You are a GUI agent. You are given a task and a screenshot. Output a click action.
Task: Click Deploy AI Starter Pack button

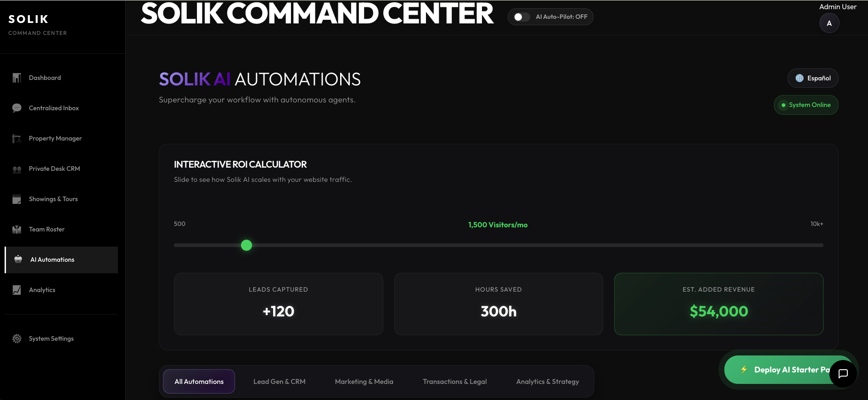point(787,370)
